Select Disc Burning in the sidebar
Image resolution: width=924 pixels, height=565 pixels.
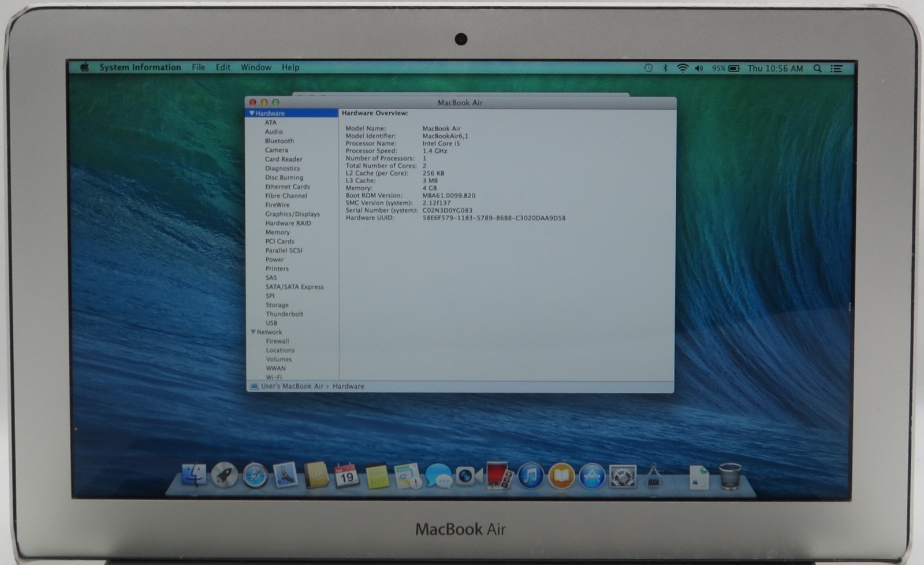point(284,177)
